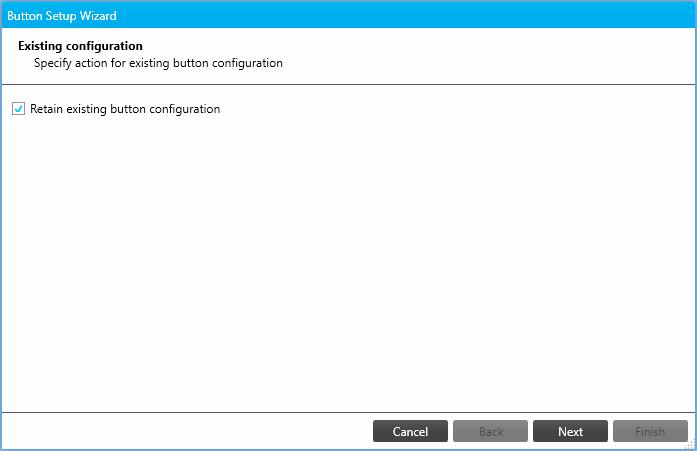Go to the Next wizard step
697x451 pixels.
[x=570, y=431]
